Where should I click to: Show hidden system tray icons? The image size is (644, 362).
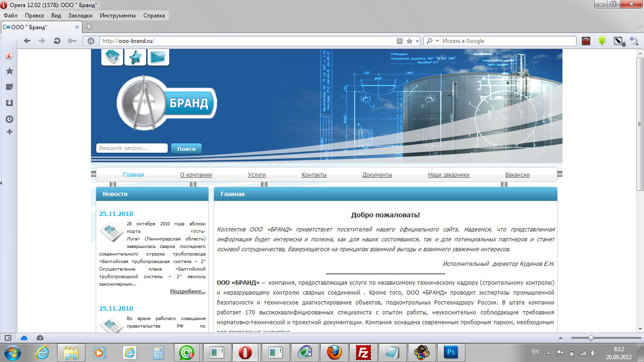coord(549,352)
